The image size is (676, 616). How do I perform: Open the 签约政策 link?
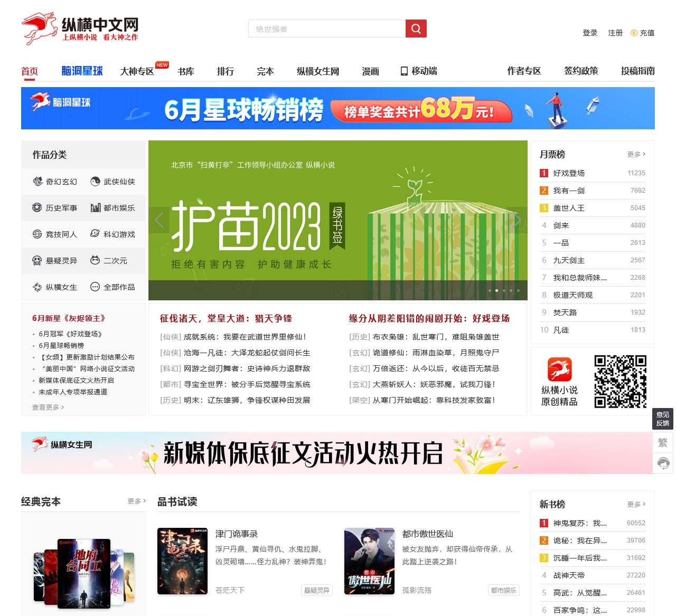(x=581, y=71)
